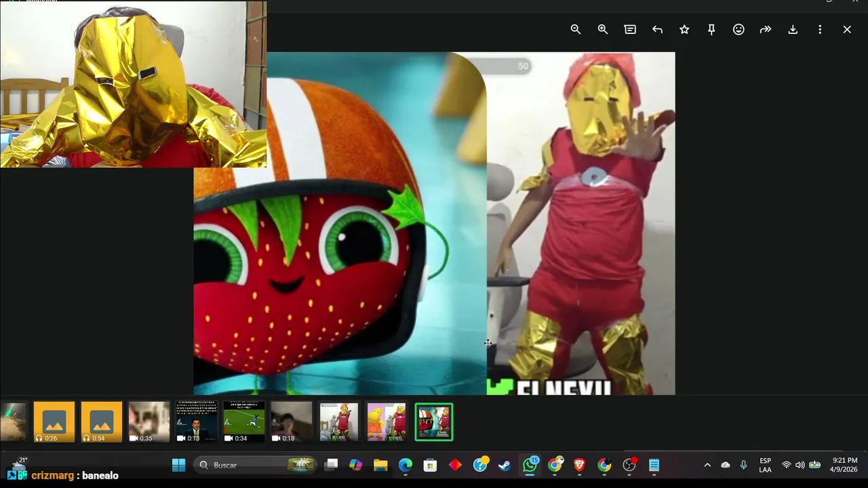Open OBS Studio from taskbar
Viewport: 868px width, 488px height.
tap(629, 465)
